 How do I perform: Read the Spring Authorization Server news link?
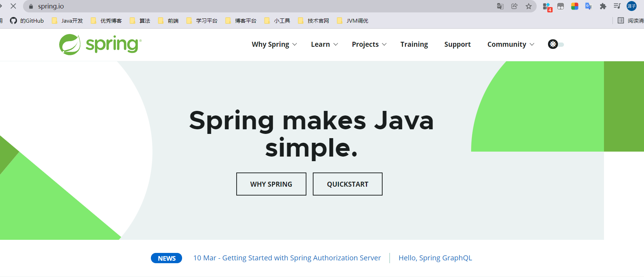(x=287, y=258)
